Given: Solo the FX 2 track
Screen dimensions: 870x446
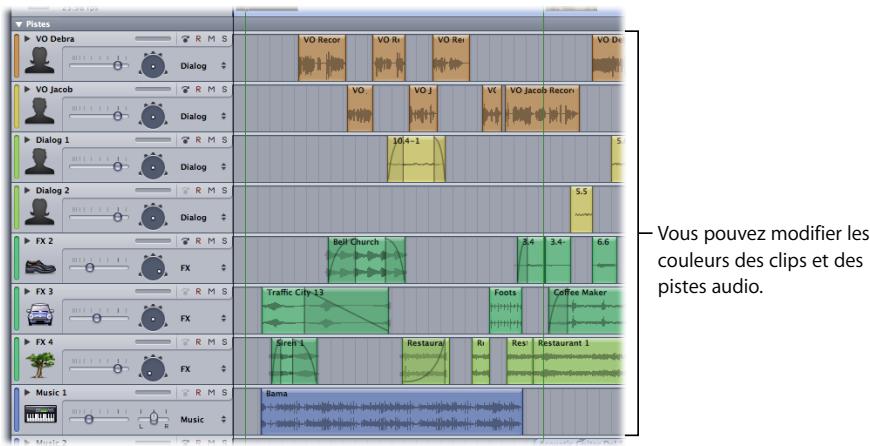Looking at the screenshot, I should tap(224, 241).
